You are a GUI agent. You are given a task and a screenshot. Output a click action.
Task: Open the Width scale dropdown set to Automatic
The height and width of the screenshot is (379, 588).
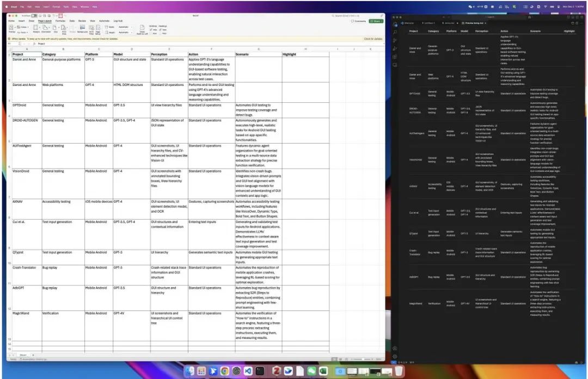[125, 27]
